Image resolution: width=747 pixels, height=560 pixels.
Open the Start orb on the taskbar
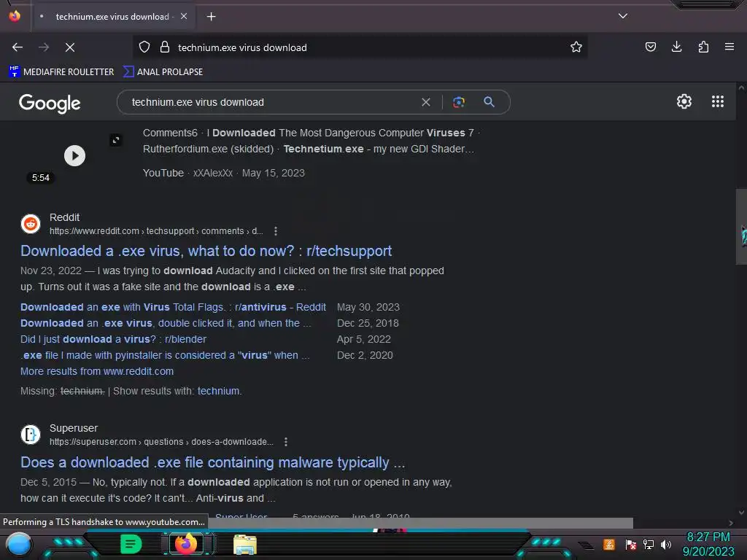(x=18, y=544)
